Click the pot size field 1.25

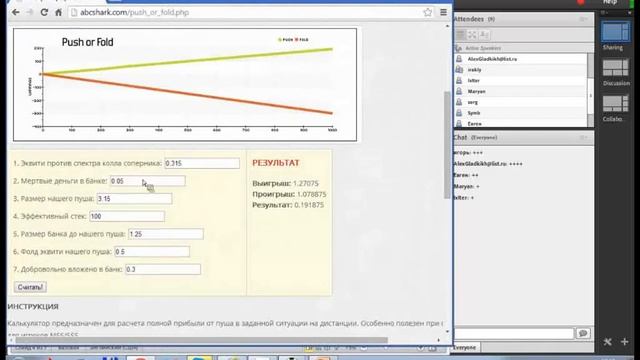click(x=166, y=234)
